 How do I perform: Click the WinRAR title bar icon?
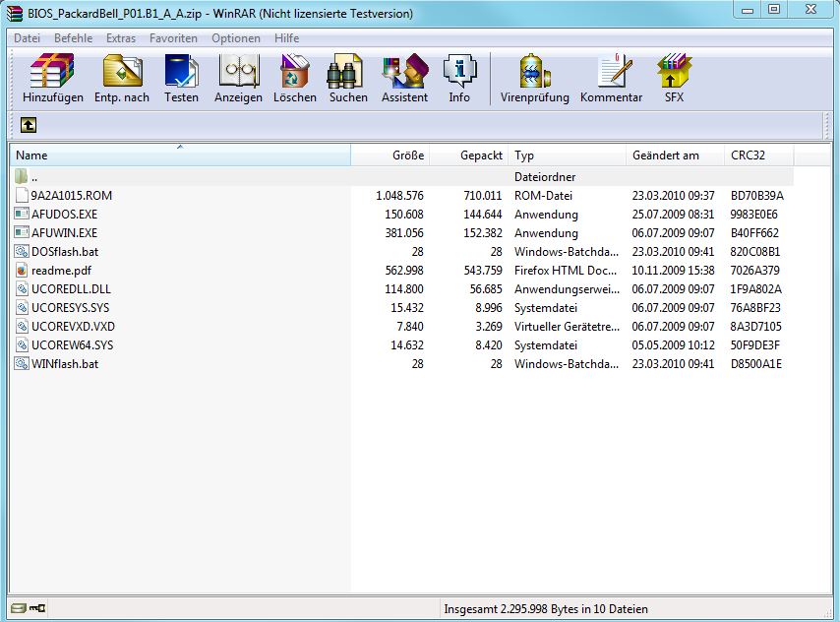[15, 13]
